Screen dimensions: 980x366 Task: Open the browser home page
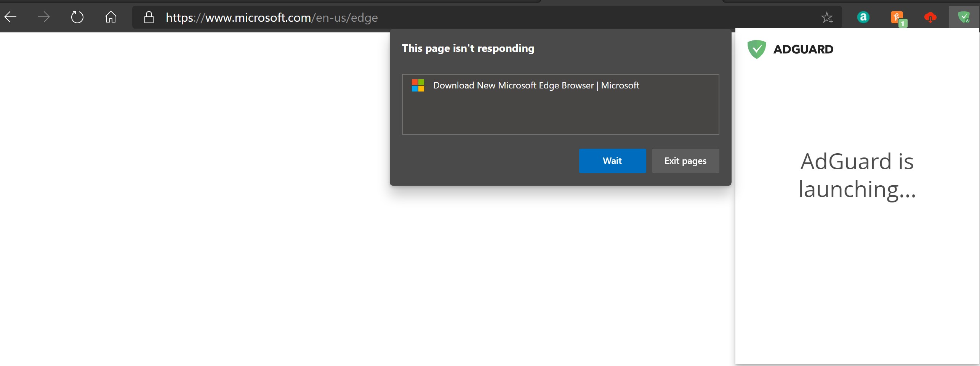click(x=111, y=17)
